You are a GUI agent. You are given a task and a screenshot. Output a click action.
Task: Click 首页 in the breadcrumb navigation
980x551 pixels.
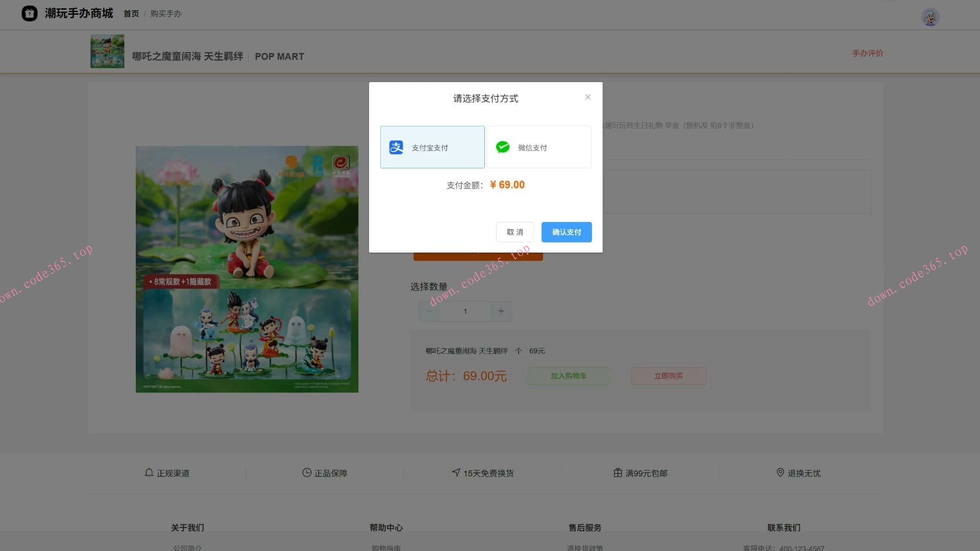coord(131,14)
